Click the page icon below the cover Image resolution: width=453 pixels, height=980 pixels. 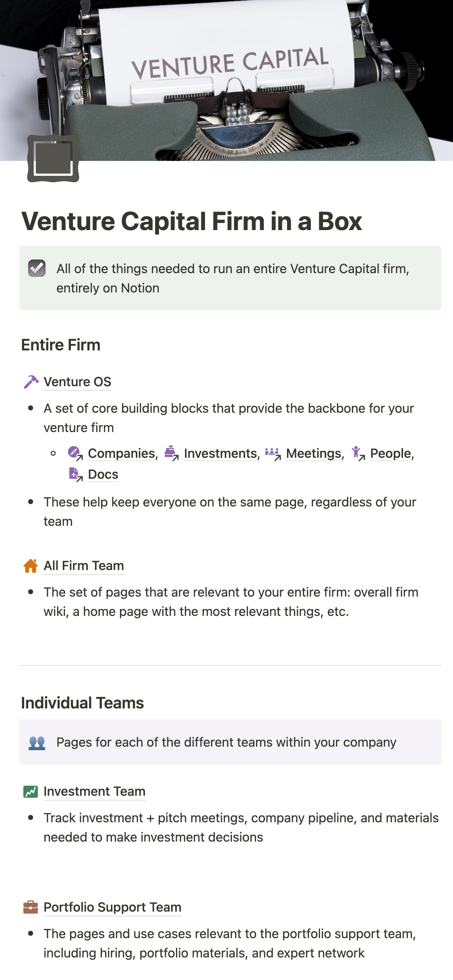click(x=53, y=159)
